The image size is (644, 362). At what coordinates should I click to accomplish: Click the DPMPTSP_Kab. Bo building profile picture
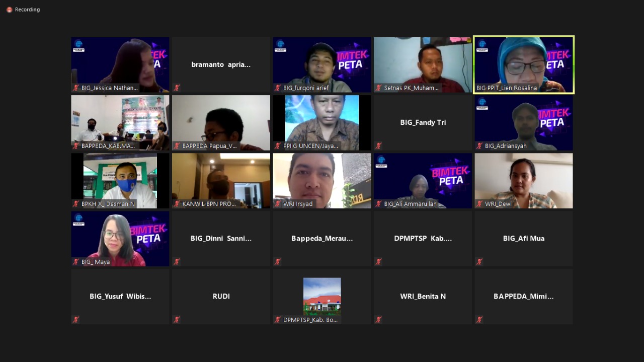pos(322,296)
